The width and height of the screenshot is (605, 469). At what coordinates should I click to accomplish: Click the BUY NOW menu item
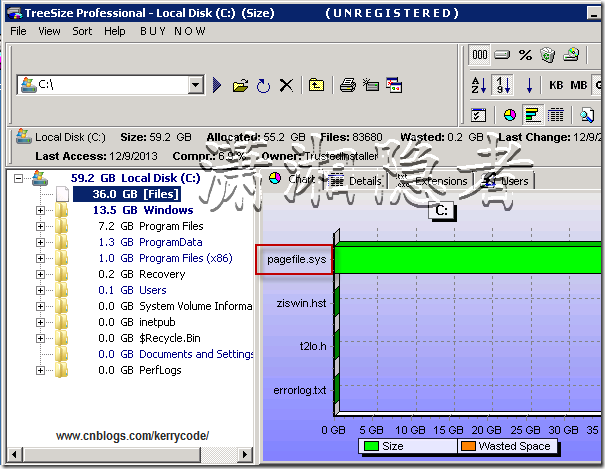[x=172, y=31]
